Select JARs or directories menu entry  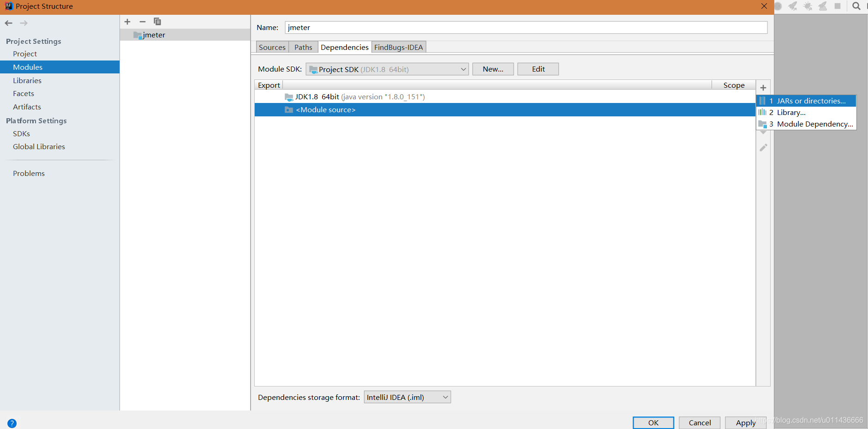(x=806, y=101)
